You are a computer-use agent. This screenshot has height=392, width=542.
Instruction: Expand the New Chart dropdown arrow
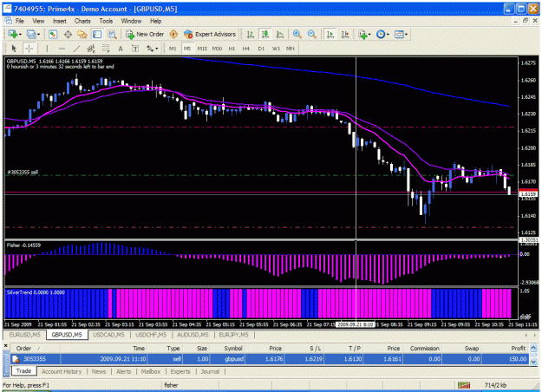(x=20, y=34)
